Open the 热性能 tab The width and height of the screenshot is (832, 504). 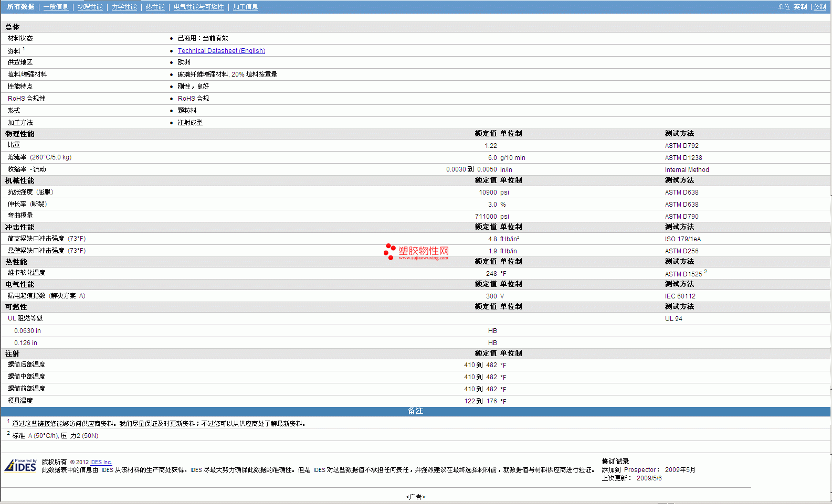(x=155, y=7)
